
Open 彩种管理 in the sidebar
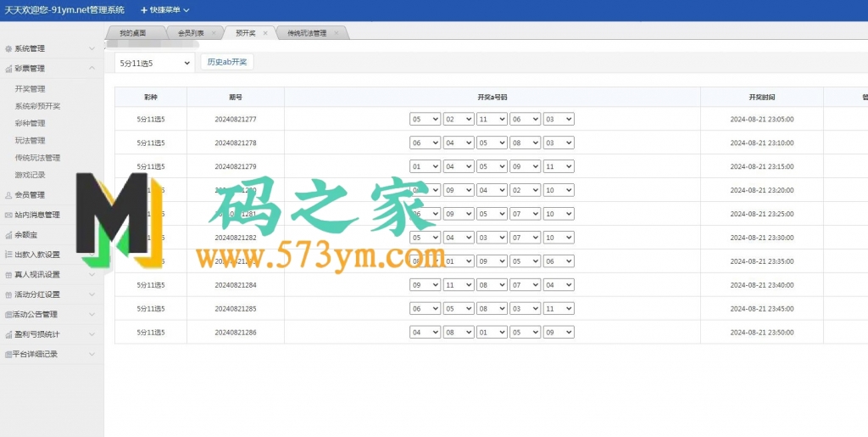click(x=30, y=123)
